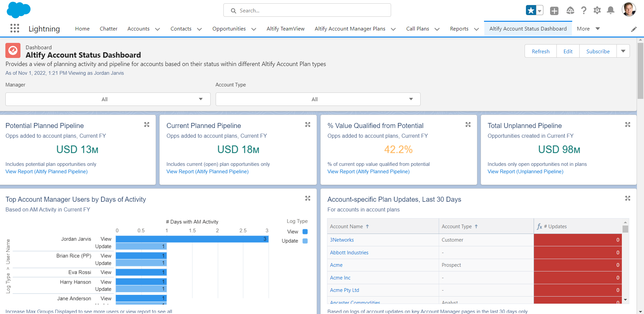Screen dimensions: 644x314
Task: Click the Refresh dashboard button
Action: [540, 51]
